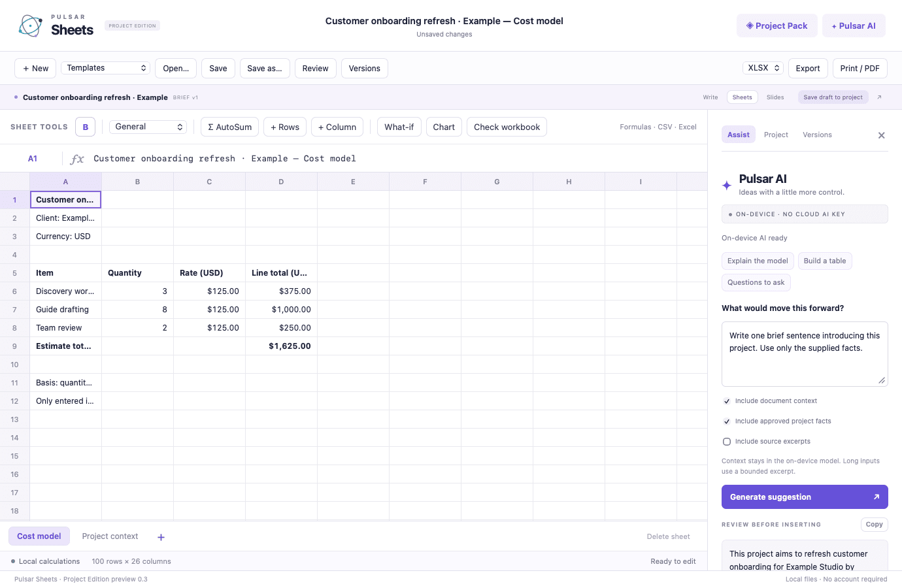Viewport: 902px width, 588px height.
Task: Click the prompt text area
Action: pyautogui.click(x=805, y=353)
